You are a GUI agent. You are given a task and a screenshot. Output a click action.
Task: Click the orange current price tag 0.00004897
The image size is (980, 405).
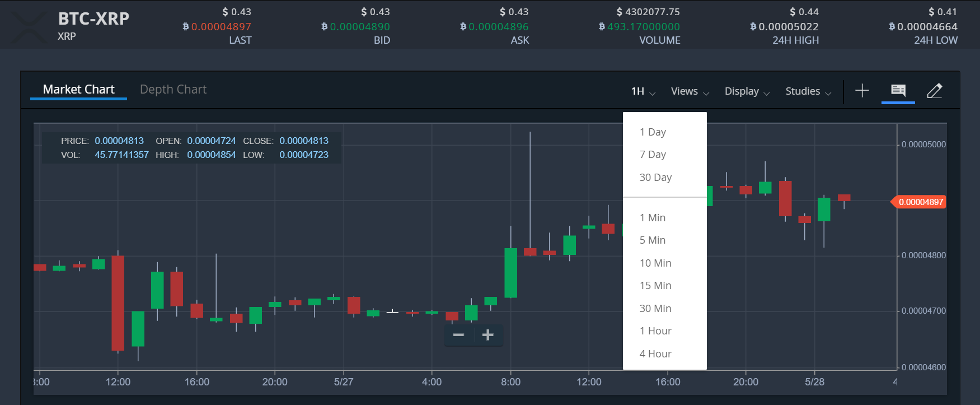coord(918,202)
